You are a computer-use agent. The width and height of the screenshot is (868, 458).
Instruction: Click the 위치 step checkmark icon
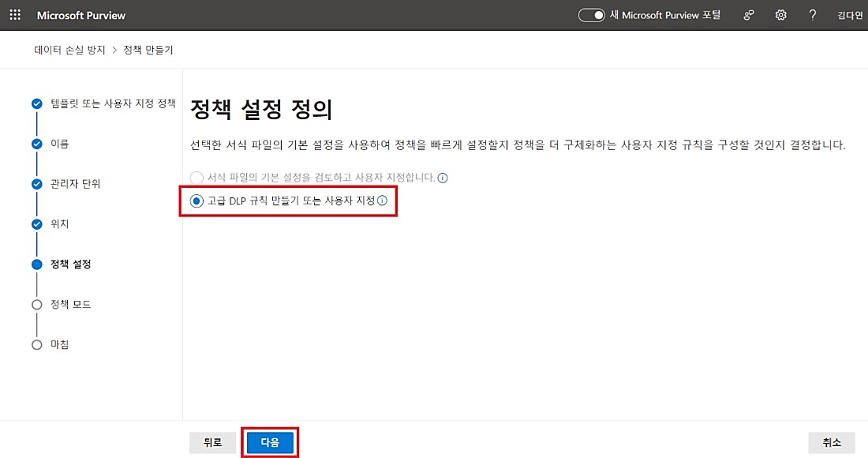(36, 224)
